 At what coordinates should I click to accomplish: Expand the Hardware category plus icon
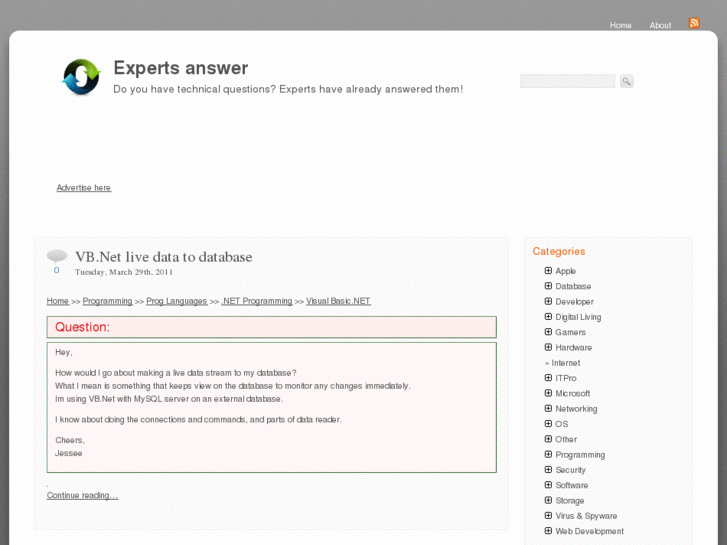pos(548,347)
